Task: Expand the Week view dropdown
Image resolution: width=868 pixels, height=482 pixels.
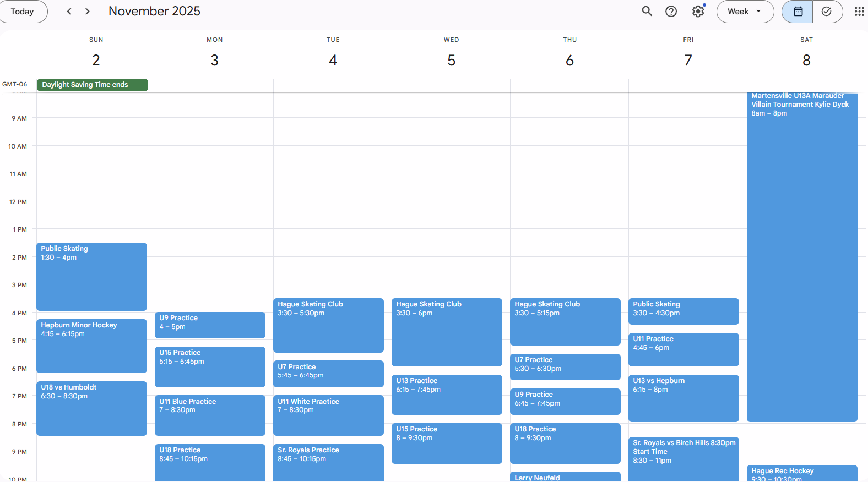Action: [745, 12]
